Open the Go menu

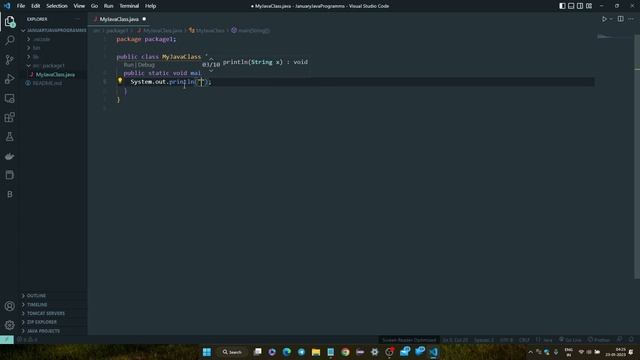coord(94,6)
